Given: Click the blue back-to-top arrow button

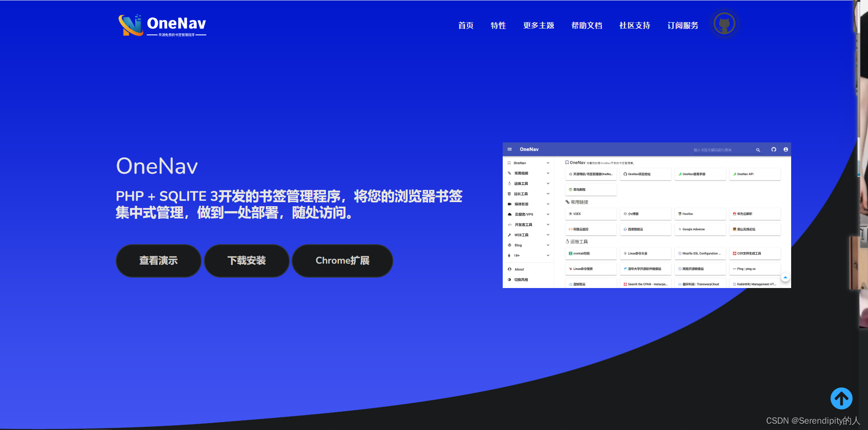Looking at the screenshot, I should click(x=841, y=398).
